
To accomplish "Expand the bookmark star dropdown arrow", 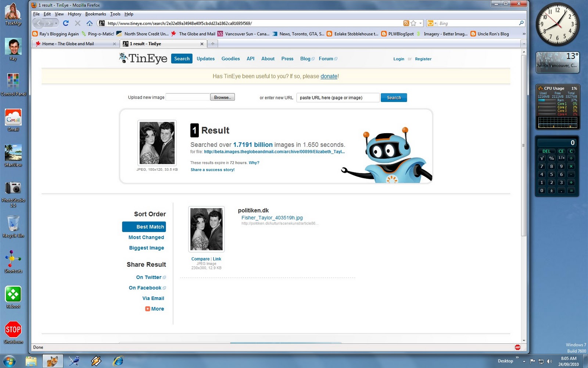I will 420,23.
